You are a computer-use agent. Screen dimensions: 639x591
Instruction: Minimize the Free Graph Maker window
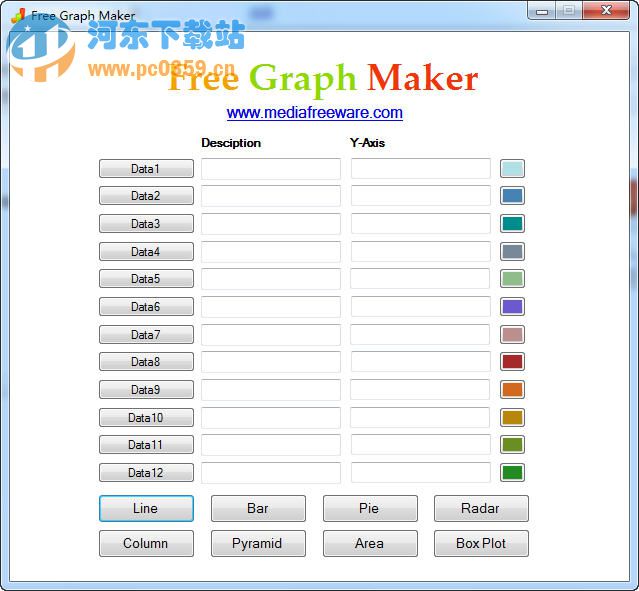[x=542, y=11]
